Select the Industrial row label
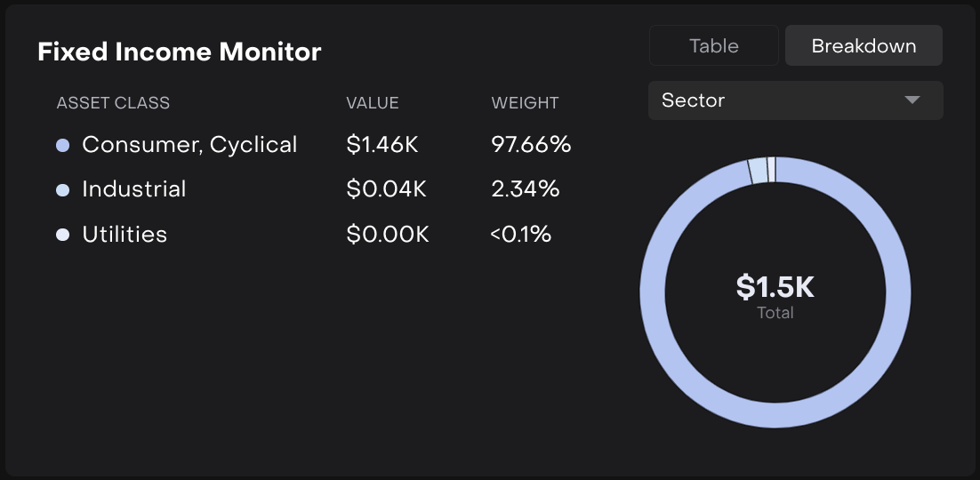Image resolution: width=980 pixels, height=480 pixels. 134,189
